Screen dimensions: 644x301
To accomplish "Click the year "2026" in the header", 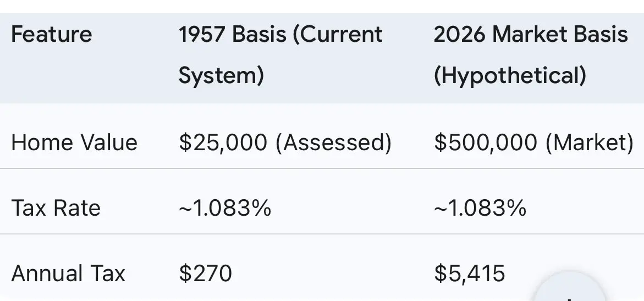I will pyautogui.click(x=459, y=35).
